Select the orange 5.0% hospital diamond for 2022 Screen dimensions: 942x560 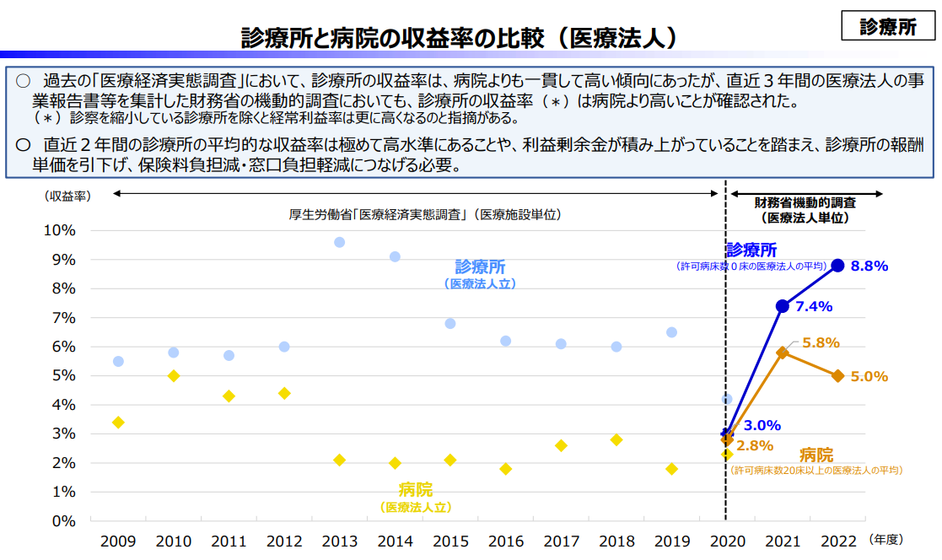click(x=837, y=376)
